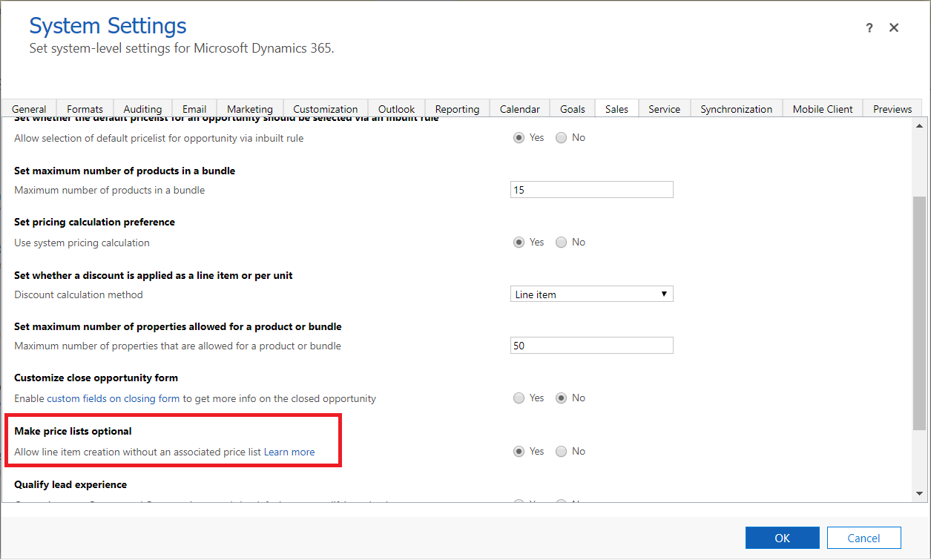Open Discount calculation method dropdown
The image size is (931, 560).
592,294
